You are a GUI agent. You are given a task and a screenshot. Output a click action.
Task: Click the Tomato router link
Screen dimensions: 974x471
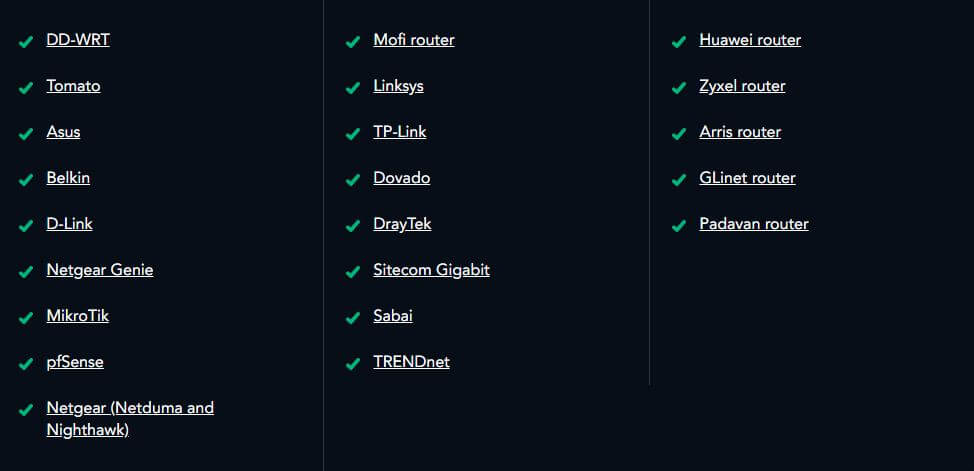tap(73, 86)
